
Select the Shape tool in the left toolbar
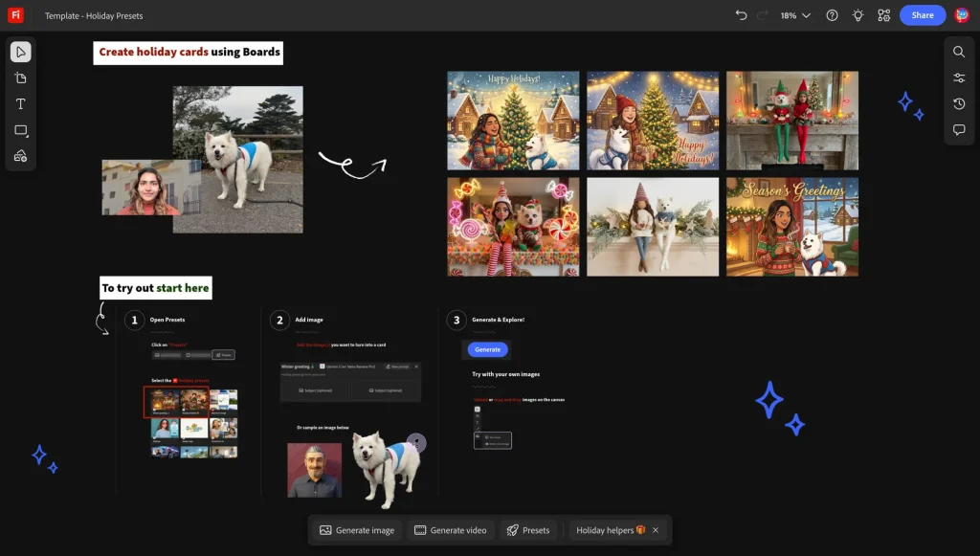[x=20, y=129]
